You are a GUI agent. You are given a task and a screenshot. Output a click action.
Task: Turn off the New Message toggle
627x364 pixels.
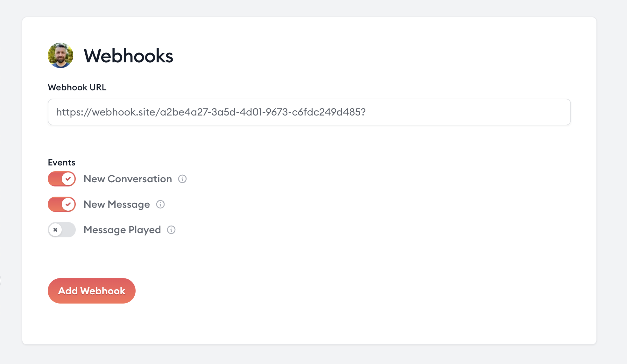(62, 204)
